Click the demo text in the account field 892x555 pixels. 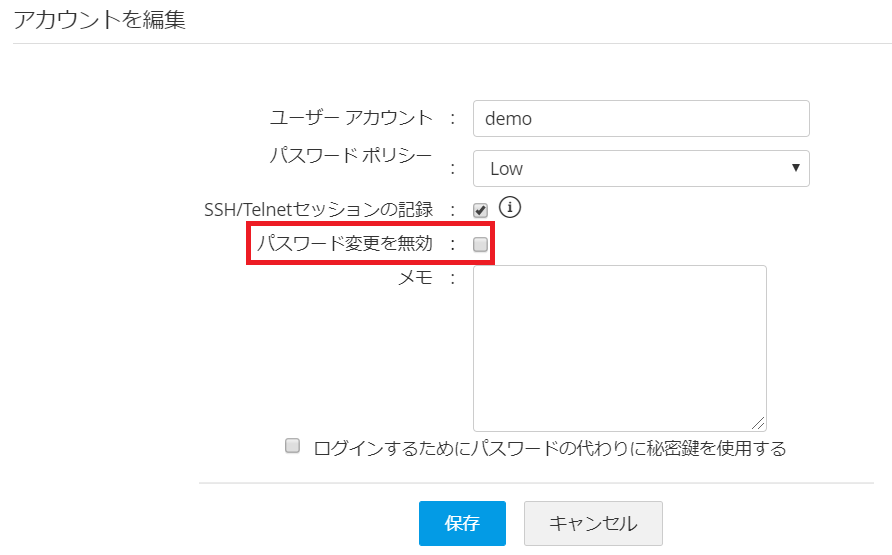click(x=508, y=118)
